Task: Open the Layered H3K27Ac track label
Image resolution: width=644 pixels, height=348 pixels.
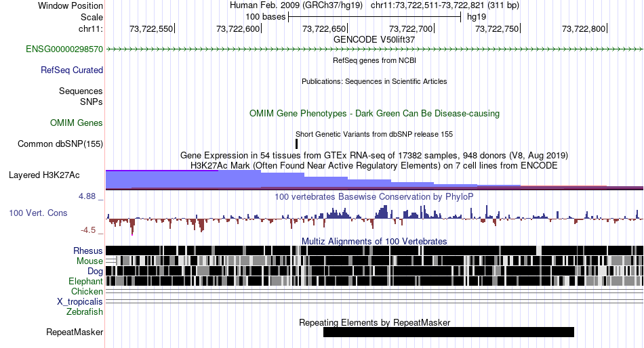Action: 44,175
